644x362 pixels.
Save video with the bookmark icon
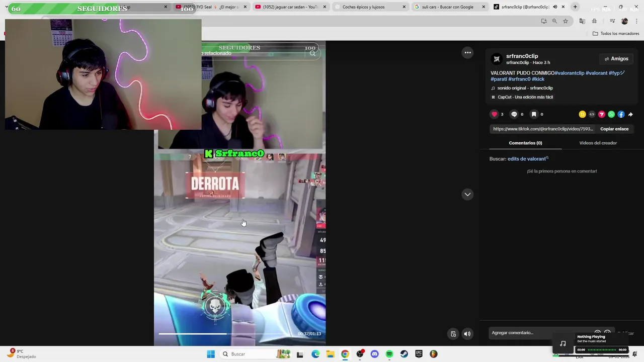[534, 114]
